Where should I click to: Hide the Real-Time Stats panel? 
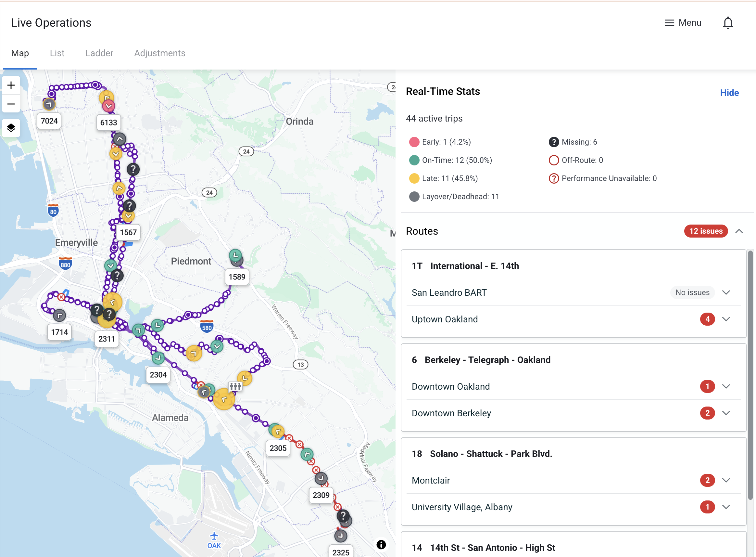coord(729,93)
